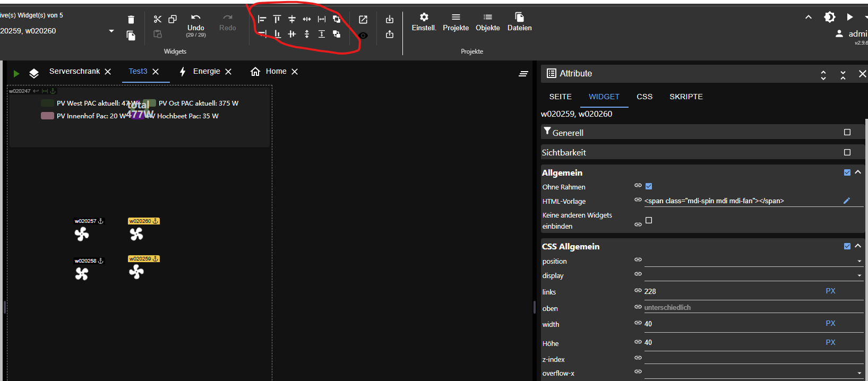This screenshot has width=868, height=381.
Task: Bring selected widgets to the front
Action: pos(337,19)
